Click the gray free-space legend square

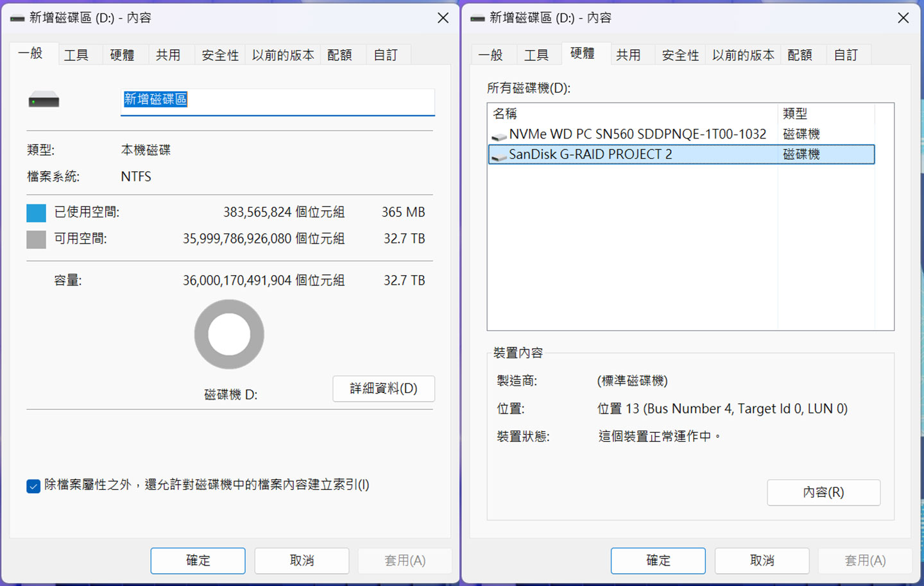tap(35, 239)
